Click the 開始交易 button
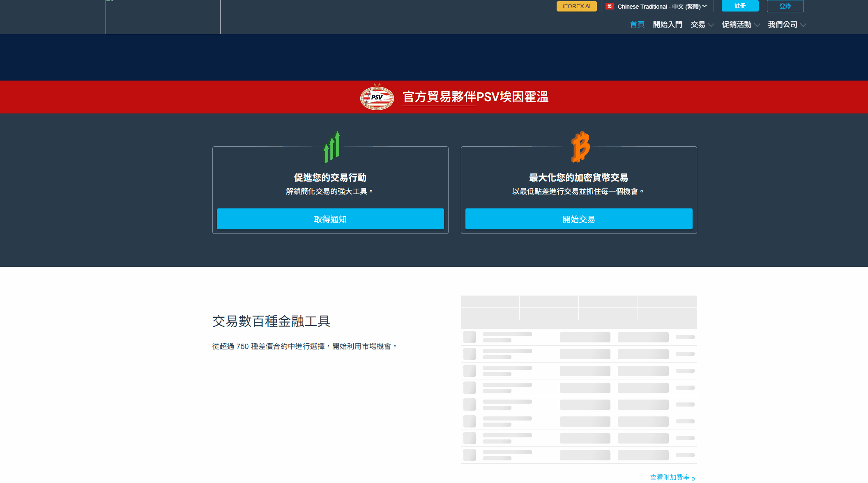The width and height of the screenshot is (868, 483). pyautogui.click(x=578, y=219)
